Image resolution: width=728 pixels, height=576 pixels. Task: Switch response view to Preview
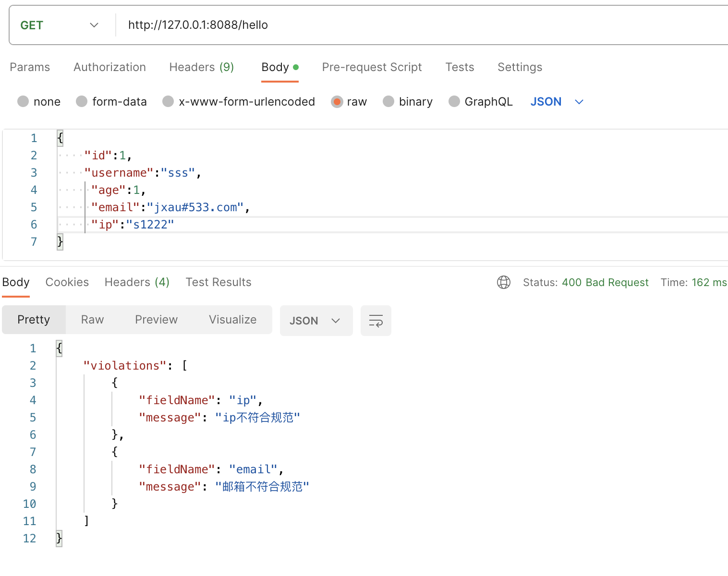pyautogui.click(x=156, y=320)
